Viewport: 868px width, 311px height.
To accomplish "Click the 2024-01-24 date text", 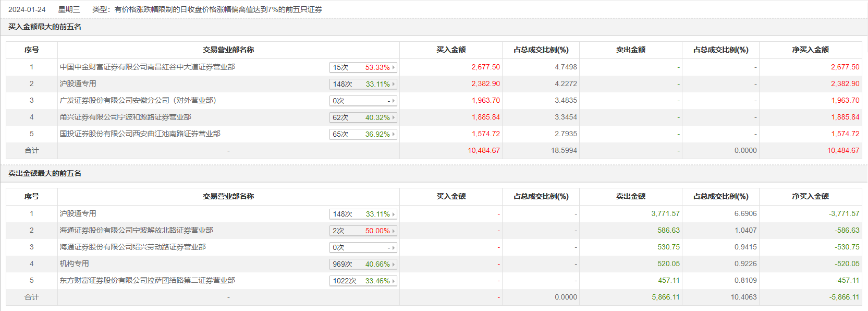I will tap(27, 9).
